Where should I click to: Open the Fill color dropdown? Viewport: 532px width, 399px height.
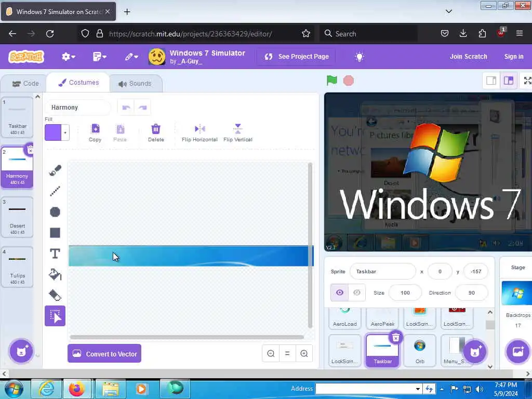click(65, 132)
